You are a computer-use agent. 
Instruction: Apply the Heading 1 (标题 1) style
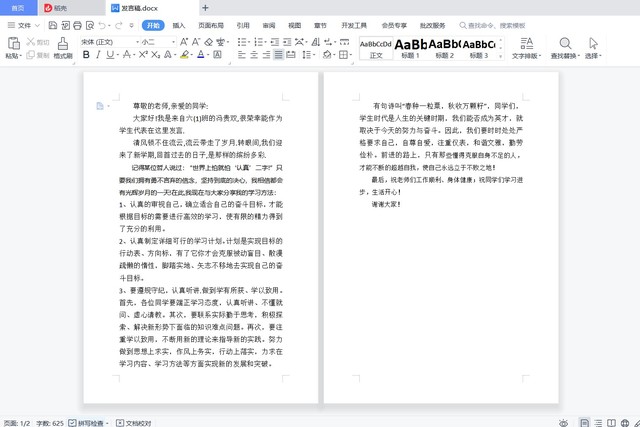[410, 47]
